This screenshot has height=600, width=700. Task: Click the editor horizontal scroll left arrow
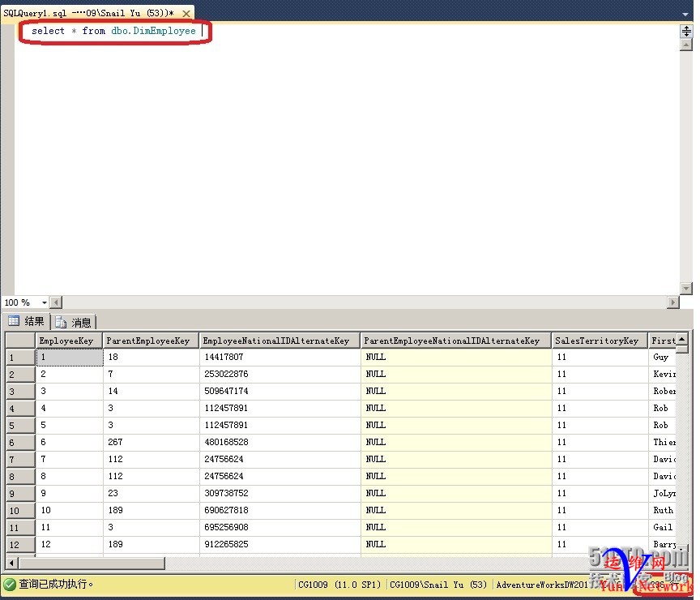coord(56,302)
